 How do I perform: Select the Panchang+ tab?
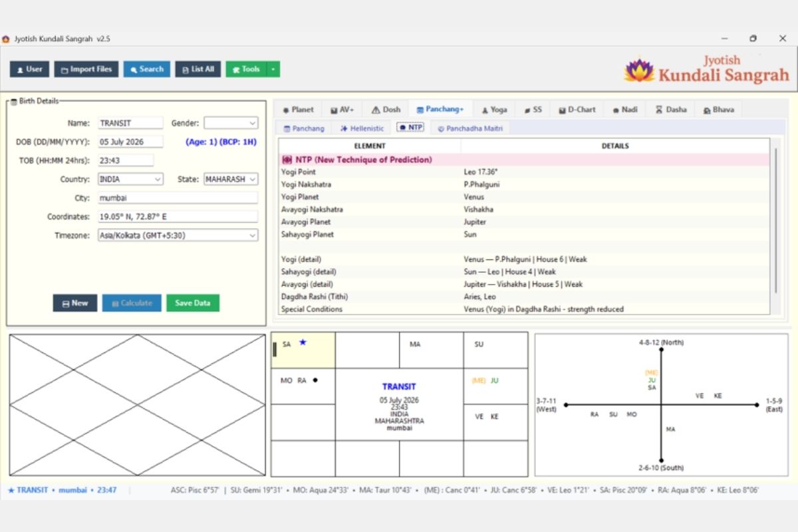click(440, 109)
